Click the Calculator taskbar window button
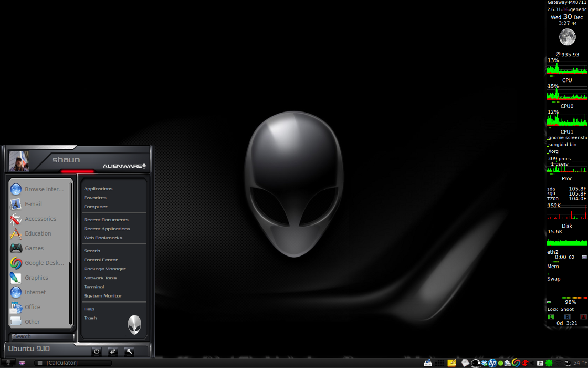 (73, 363)
